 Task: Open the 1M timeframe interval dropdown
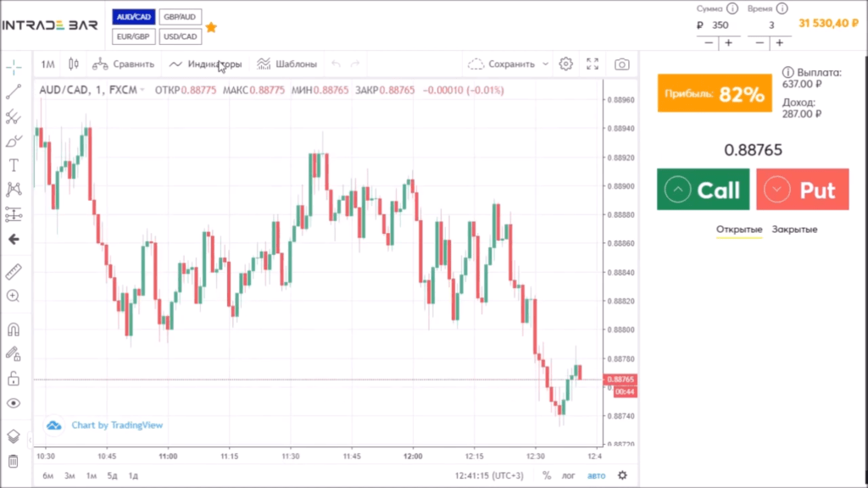(47, 64)
